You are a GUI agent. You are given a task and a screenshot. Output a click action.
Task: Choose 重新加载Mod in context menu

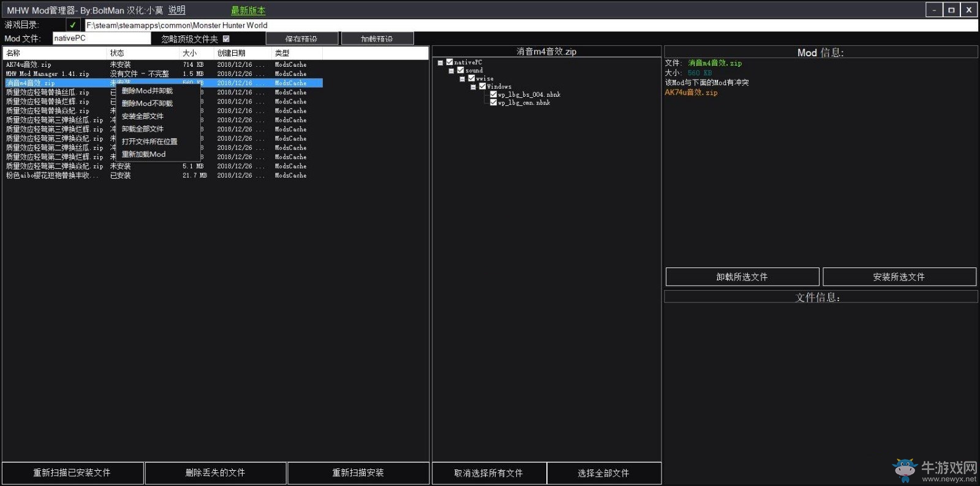click(x=144, y=154)
